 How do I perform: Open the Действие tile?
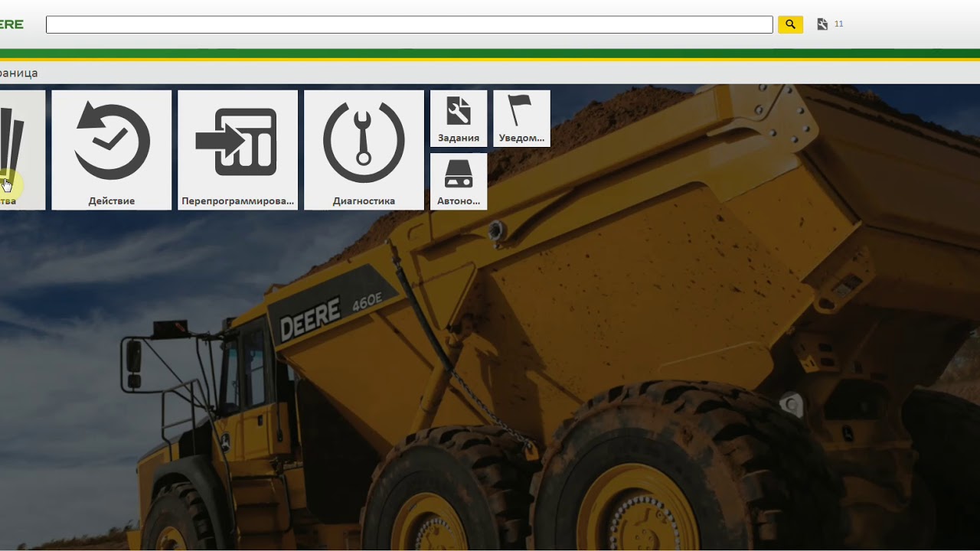tap(111, 150)
